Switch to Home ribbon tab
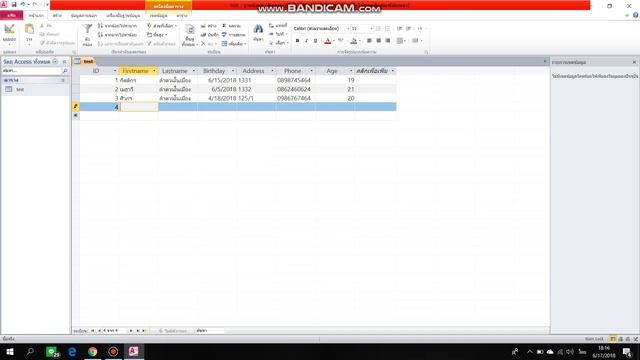 [x=36, y=16]
